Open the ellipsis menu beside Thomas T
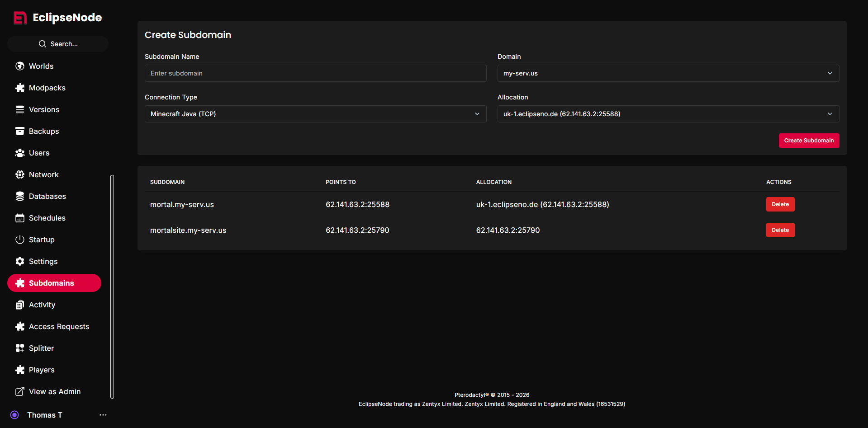 pos(103,415)
